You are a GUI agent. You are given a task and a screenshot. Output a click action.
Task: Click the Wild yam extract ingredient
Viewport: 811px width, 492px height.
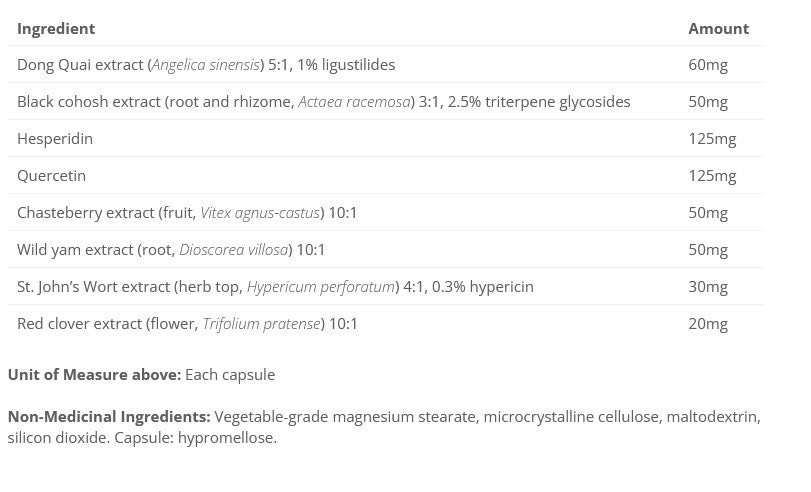(171, 250)
